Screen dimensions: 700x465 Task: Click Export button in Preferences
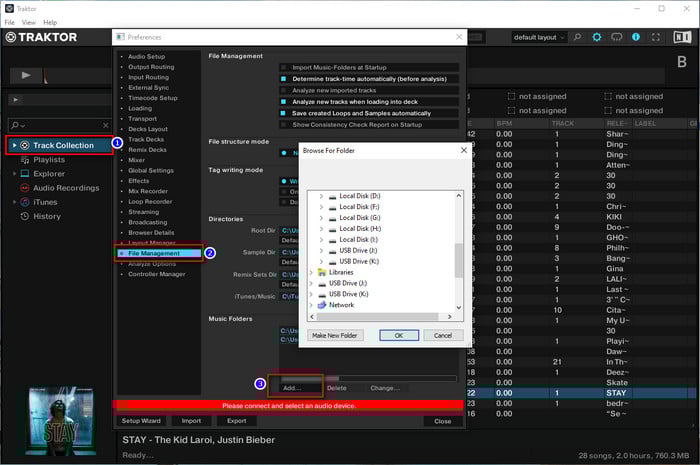point(237,421)
